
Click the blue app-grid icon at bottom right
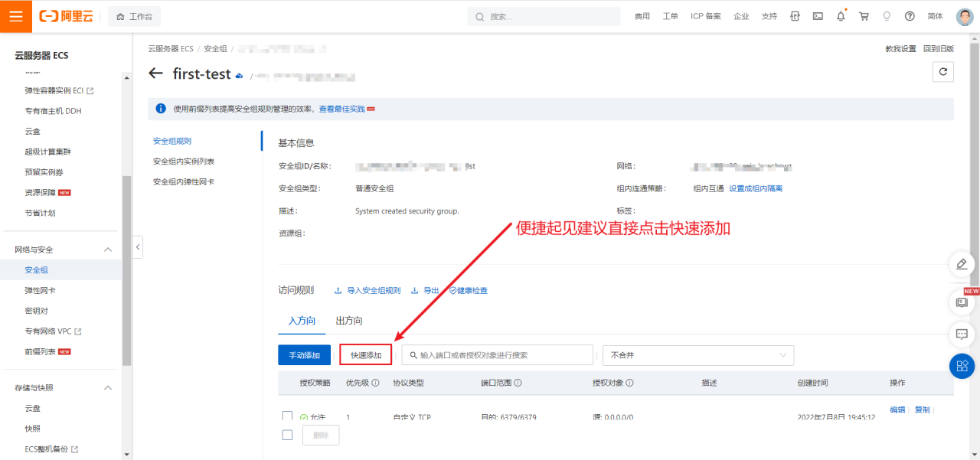point(962,366)
